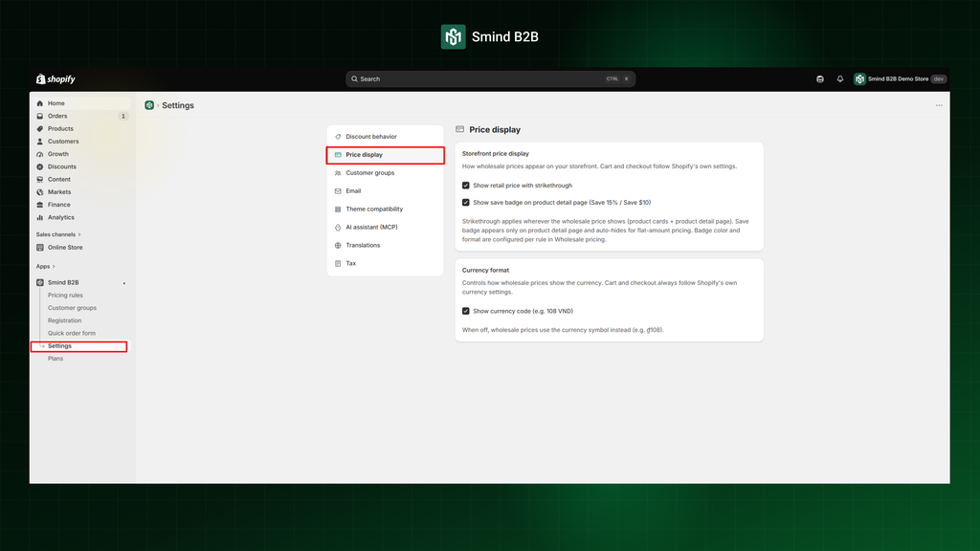
Task: Click the notifications bell icon
Action: [x=840, y=78]
